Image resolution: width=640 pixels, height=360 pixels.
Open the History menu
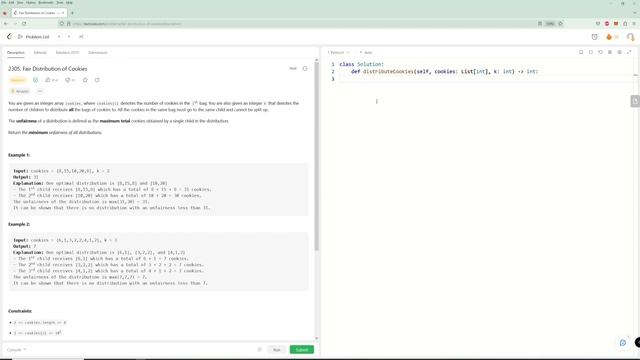[x=31, y=2]
